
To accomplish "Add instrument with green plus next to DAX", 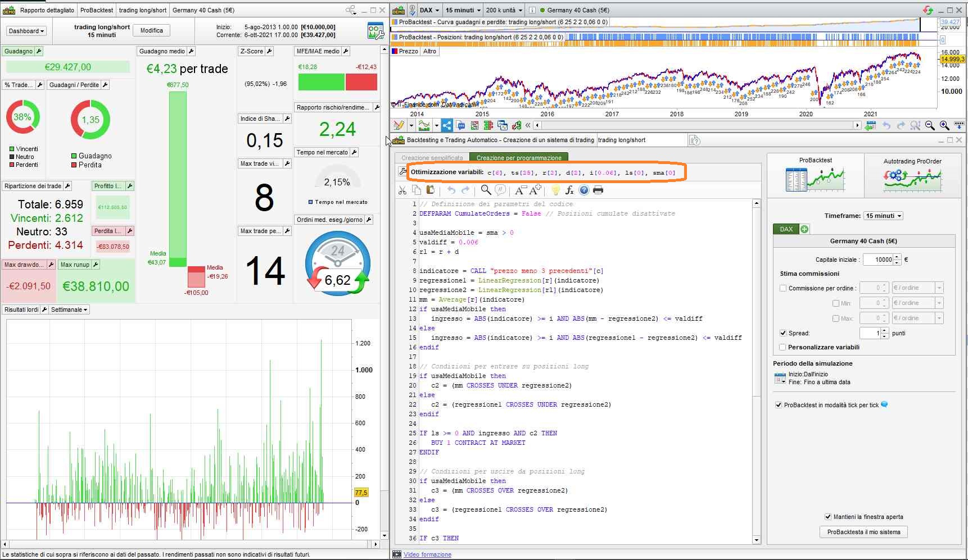I will click(x=804, y=229).
